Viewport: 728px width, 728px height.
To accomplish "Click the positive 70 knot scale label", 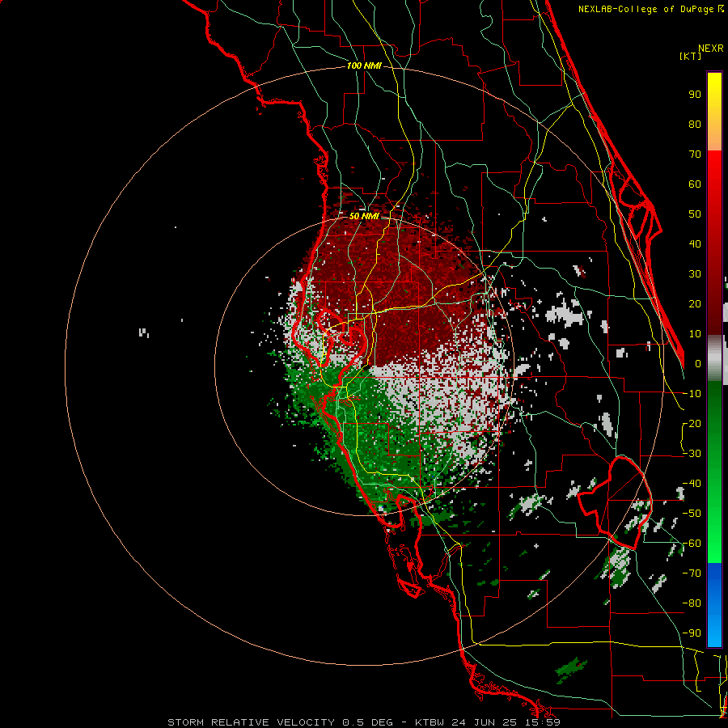I will click(695, 154).
